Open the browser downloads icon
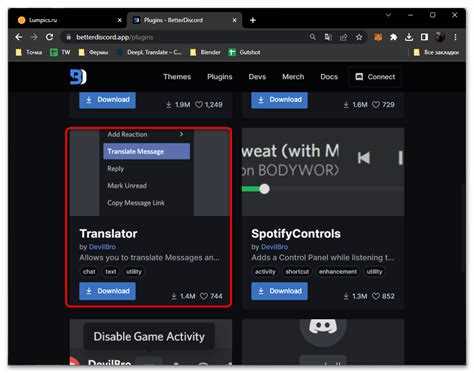 tap(409, 37)
